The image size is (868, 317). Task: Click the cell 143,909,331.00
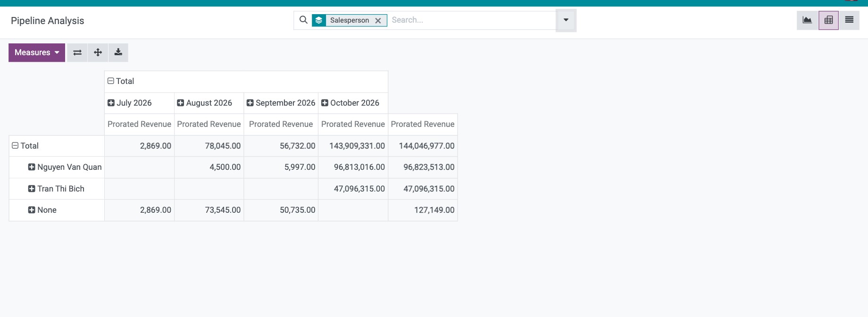[353, 146]
